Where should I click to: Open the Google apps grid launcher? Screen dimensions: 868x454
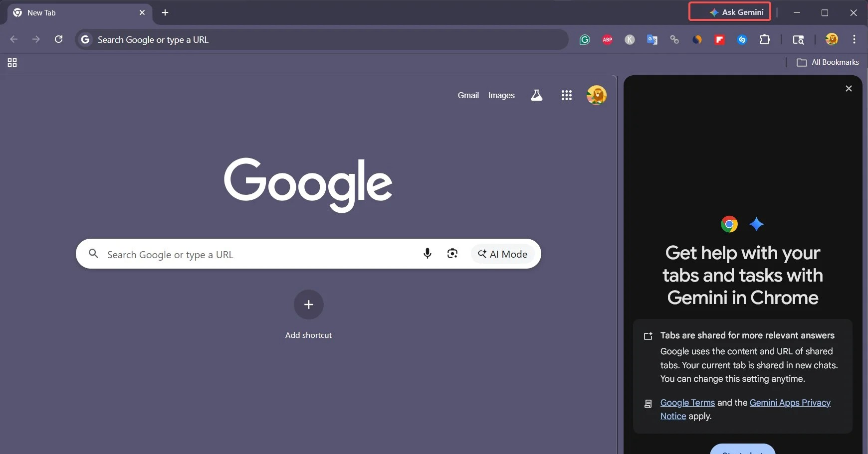point(567,95)
